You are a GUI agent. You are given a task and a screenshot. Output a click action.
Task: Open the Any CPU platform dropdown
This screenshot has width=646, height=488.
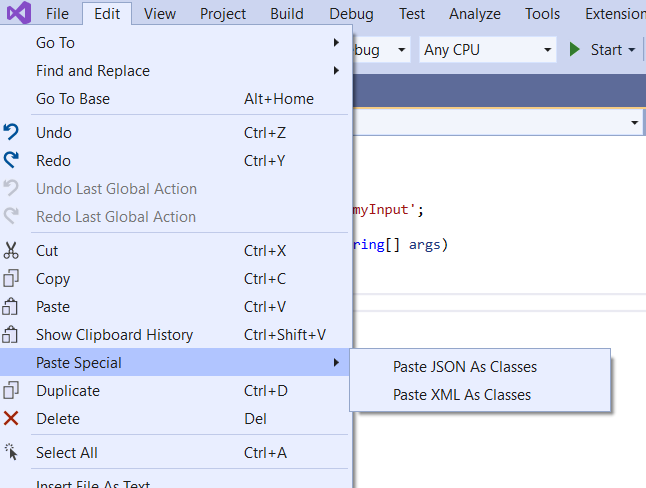click(x=488, y=50)
